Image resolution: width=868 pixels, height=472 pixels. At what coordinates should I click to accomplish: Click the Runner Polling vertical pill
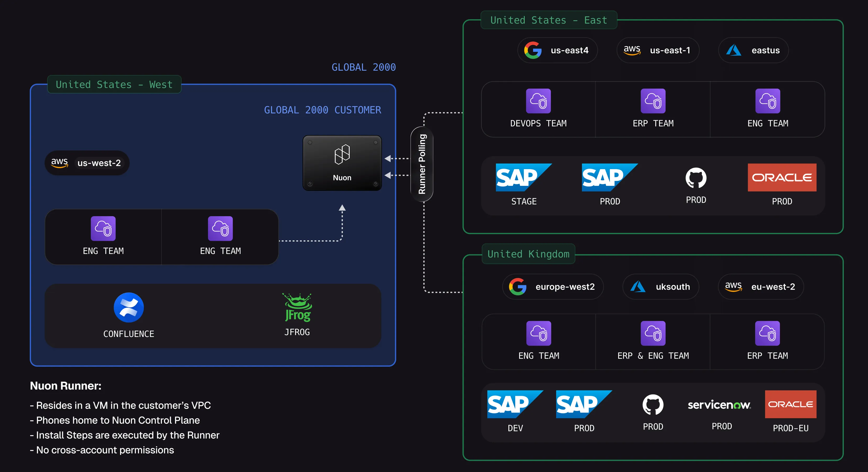[x=422, y=164]
